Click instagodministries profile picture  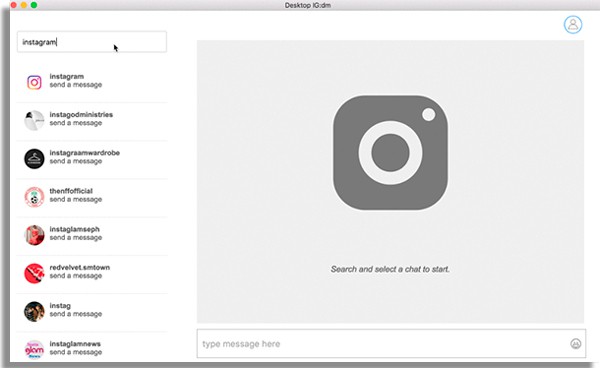(x=34, y=120)
